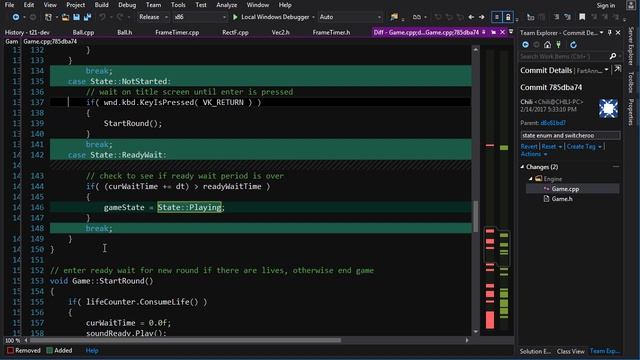The image size is (640, 360).
Task: Select Game.cpp in Changes list
Action: coord(565,189)
